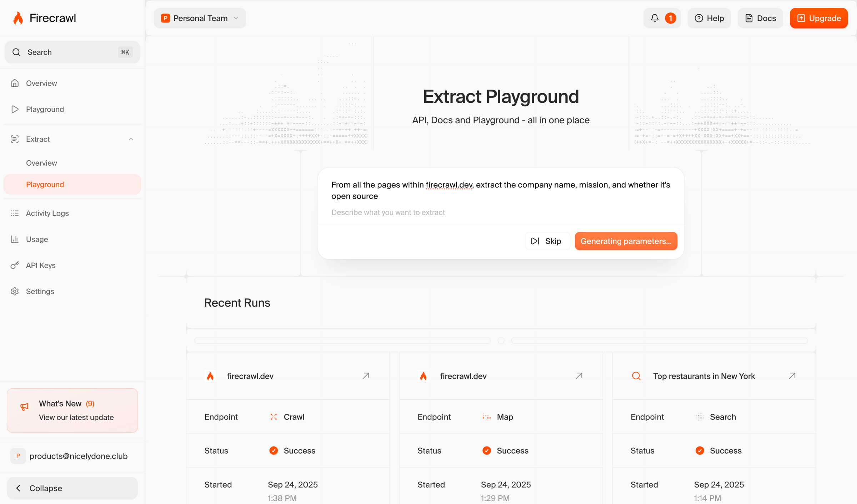Viewport: 857px width, 504px height.
Task: Click the Map run Success checkmark
Action: click(486, 450)
